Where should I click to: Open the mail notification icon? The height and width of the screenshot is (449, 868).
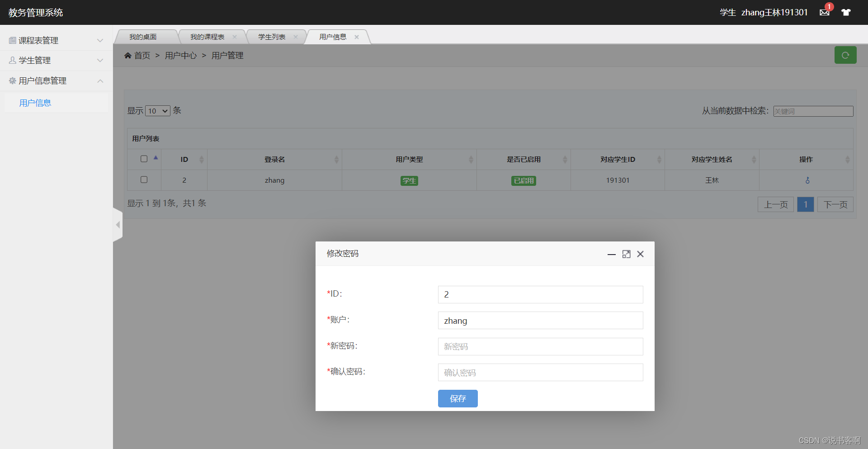point(825,12)
